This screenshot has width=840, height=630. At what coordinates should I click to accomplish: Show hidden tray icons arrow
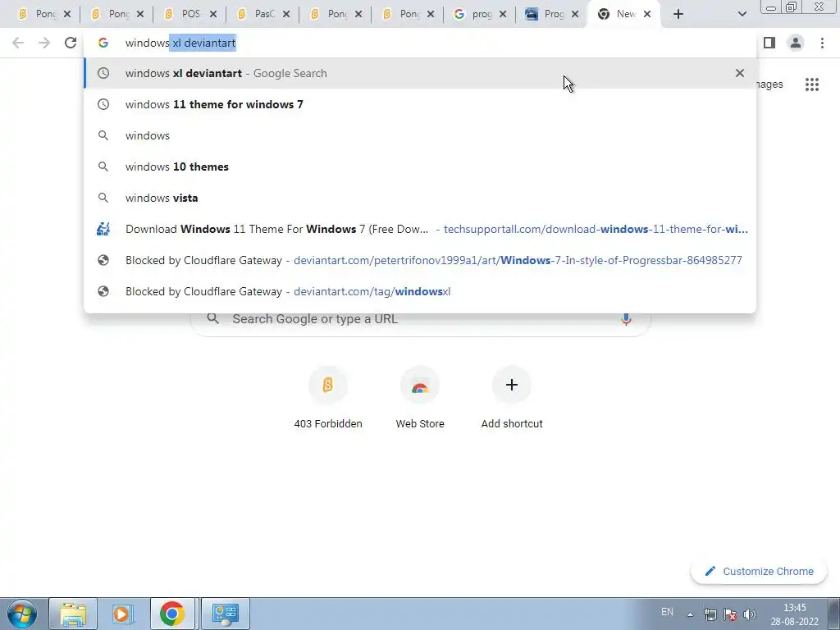pos(691,614)
